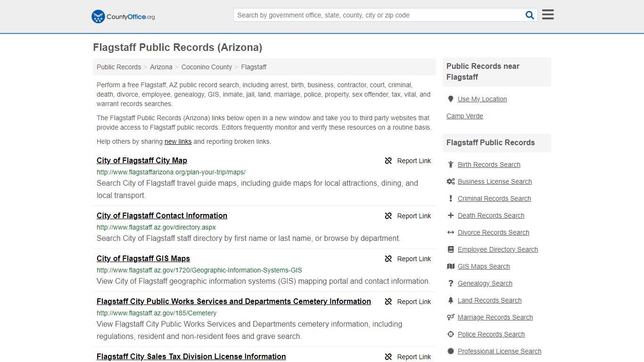Screen dimensions: 644x362
Task: Click the location pin icon by Use My Location
Action: pos(451,99)
